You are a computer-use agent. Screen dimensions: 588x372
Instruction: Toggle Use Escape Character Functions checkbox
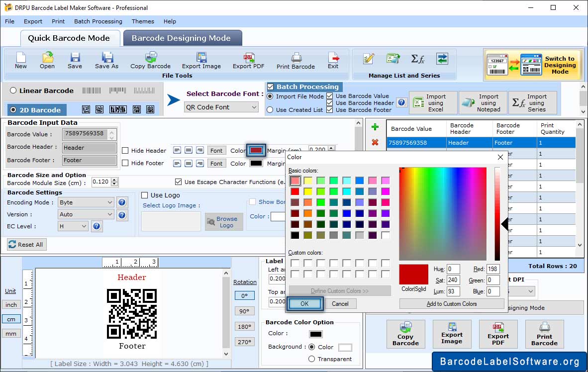coord(179,182)
